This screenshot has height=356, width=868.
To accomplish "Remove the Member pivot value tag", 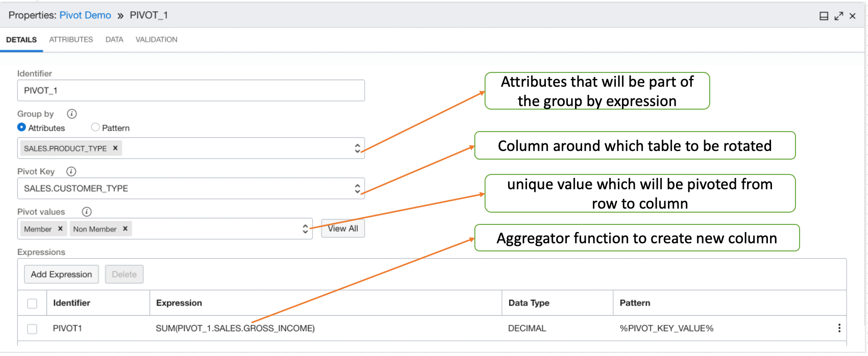I will click(x=60, y=229).
